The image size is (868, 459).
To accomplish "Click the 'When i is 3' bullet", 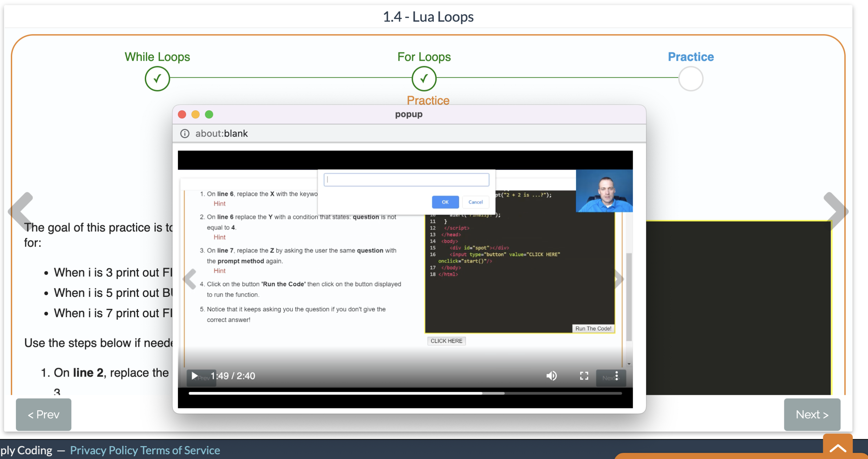I will (x=113, y=272).
